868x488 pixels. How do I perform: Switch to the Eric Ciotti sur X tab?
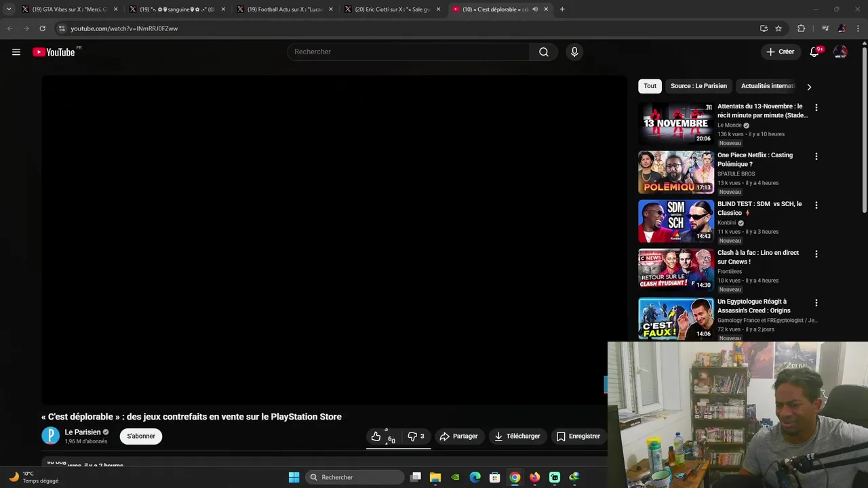click(x=391, y=9)
